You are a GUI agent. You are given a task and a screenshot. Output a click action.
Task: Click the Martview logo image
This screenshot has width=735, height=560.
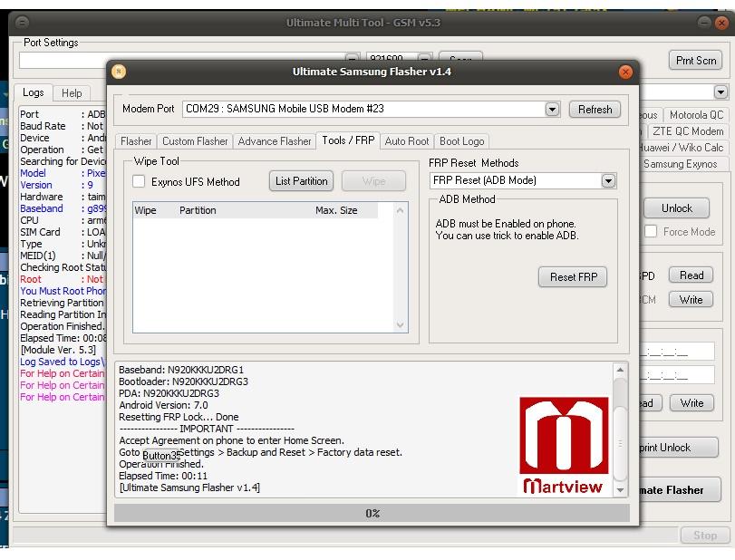pyautogui.click(x=564, y=446)
